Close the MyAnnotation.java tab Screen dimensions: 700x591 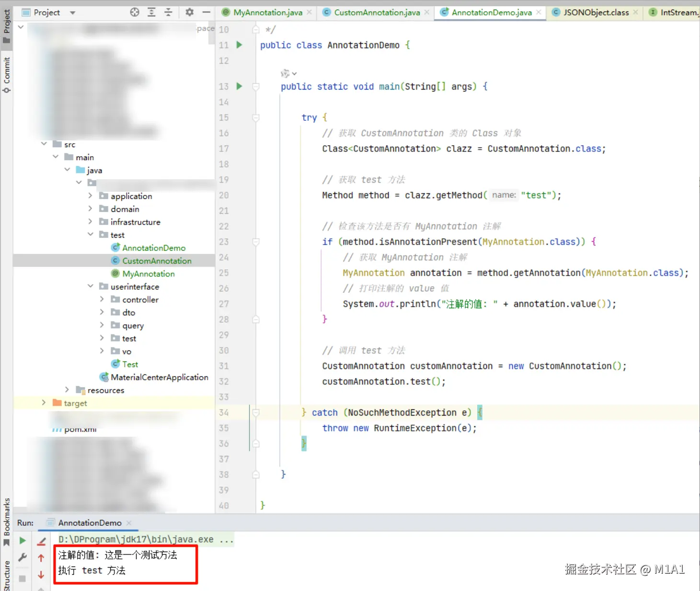[310, 12]
